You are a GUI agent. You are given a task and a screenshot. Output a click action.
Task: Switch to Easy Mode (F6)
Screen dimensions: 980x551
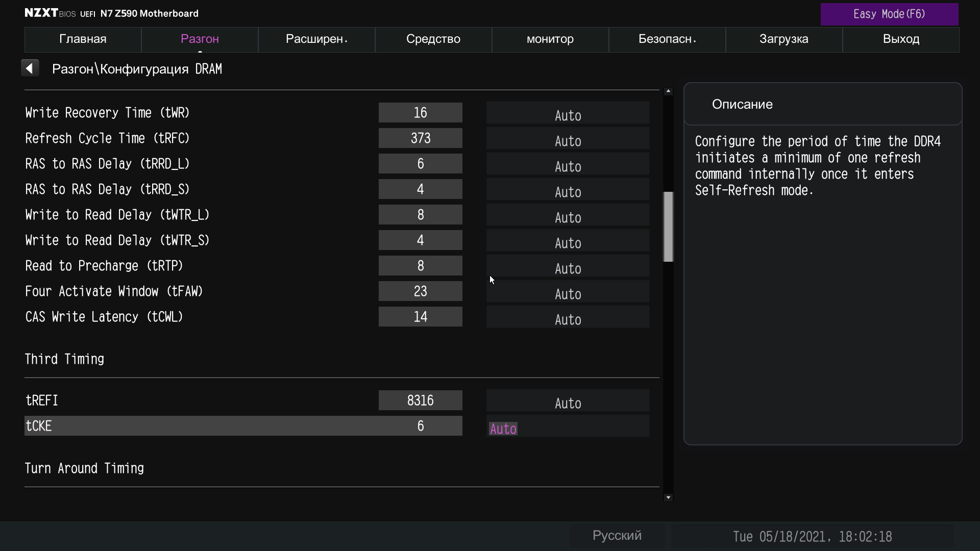coord(889,14)
